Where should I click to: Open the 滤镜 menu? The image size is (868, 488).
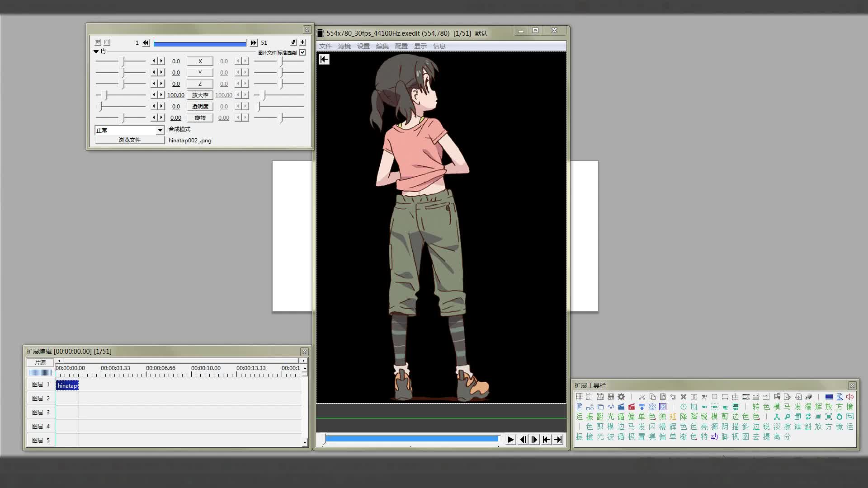(x=344, y=46)
